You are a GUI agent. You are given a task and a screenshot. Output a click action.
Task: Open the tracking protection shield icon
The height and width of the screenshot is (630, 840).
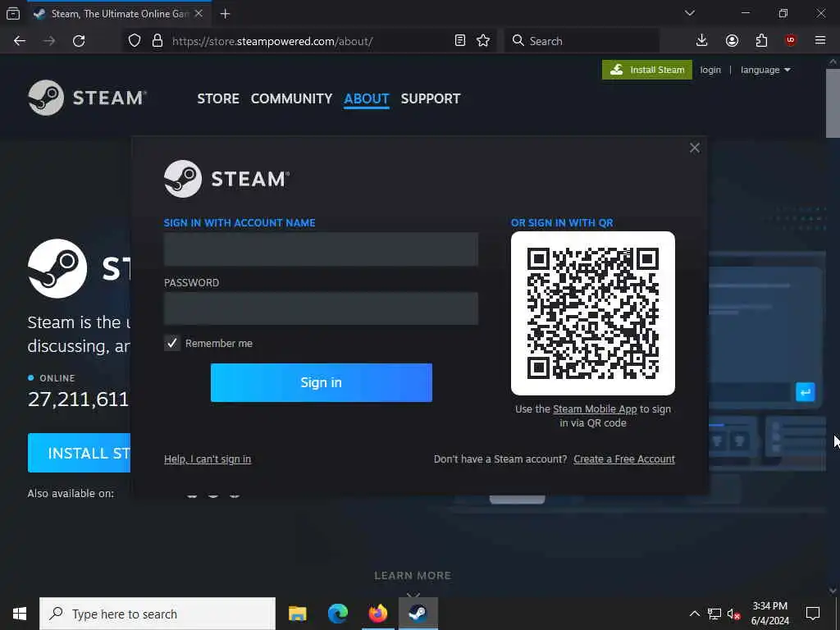click(x=135, y=41)
